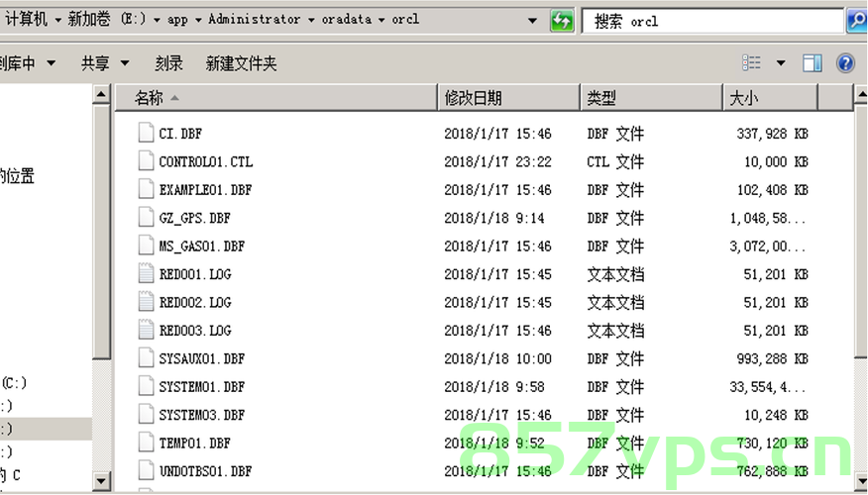Image resolution: width=868 pixels, height=495 pixels.
Task: Open dropdown arrow after oradata breadcrumb
Action: [381, 21]
